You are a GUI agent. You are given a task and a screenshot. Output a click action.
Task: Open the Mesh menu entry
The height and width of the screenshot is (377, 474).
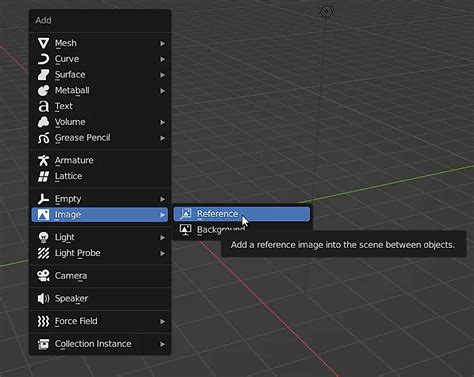100,43
